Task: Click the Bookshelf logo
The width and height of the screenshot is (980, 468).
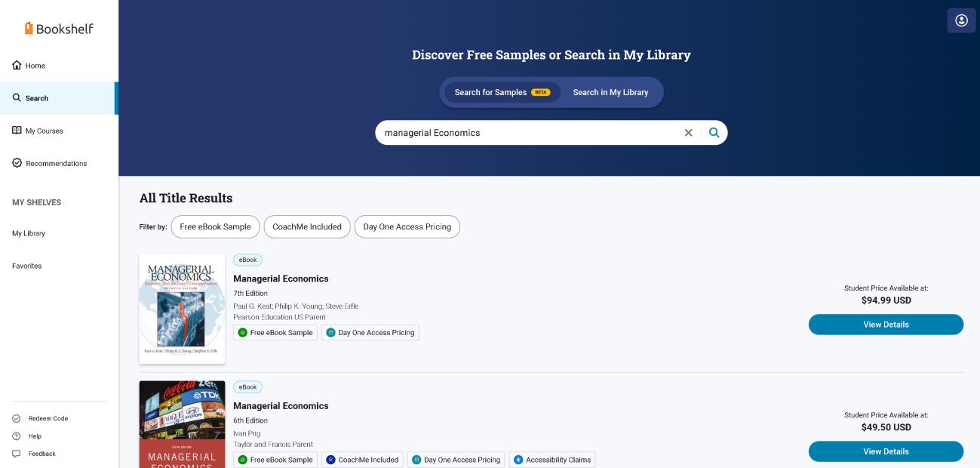Action: (59, 29)
